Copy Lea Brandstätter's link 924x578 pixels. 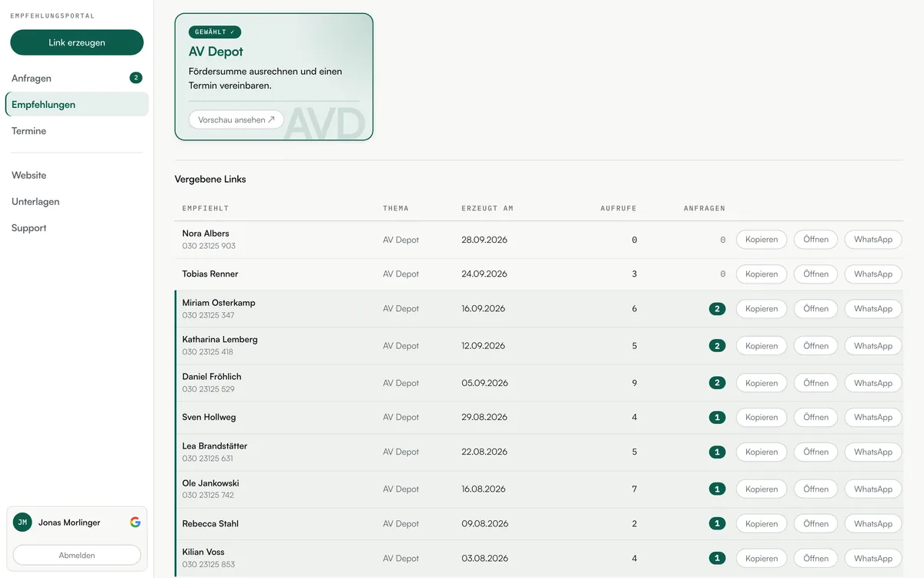pos(762,452)
